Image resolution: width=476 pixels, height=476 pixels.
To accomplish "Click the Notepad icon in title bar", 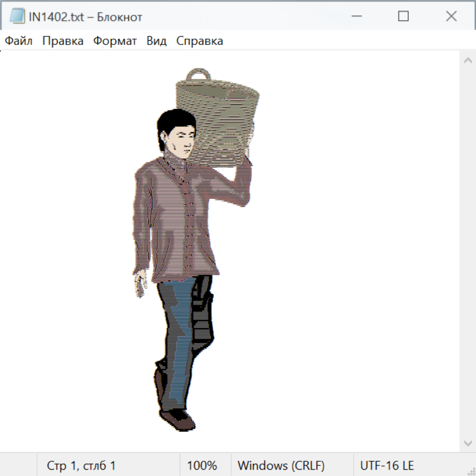I will click(17, 16).
